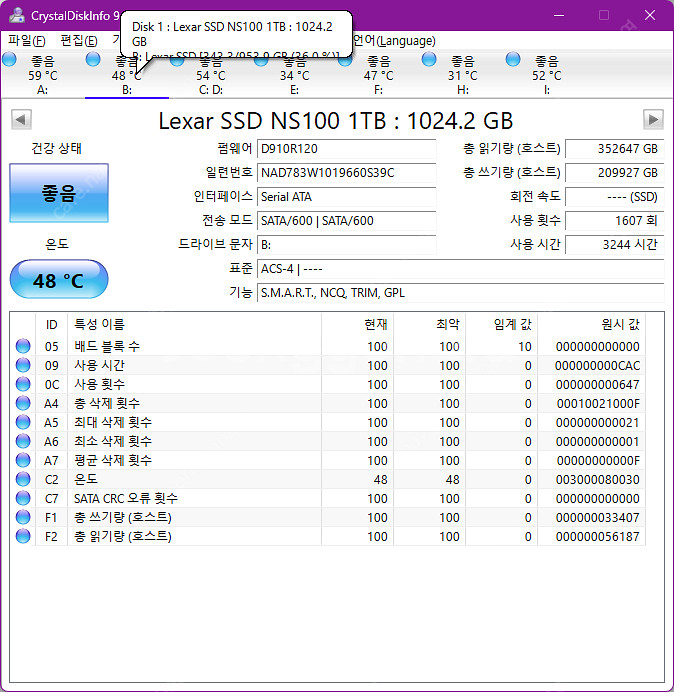The height and width of the screenshot is (692, 674).
Task: Click the status orb of attribute C7
Action: click(23, 498)
